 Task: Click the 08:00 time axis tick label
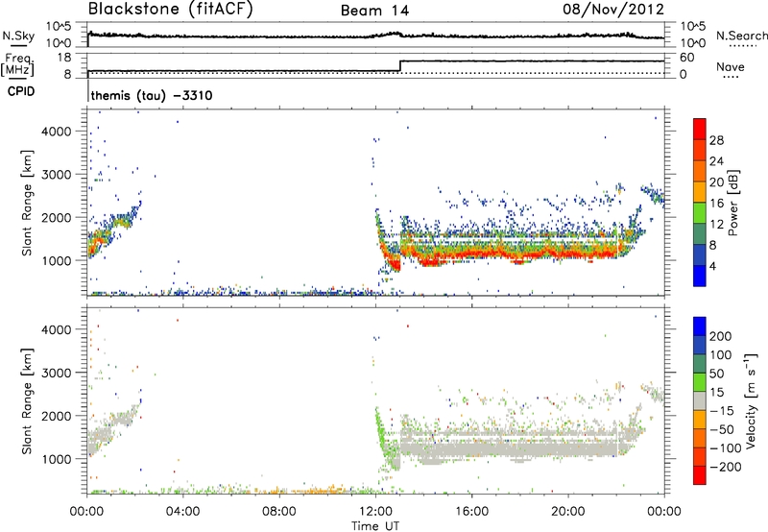279,512
